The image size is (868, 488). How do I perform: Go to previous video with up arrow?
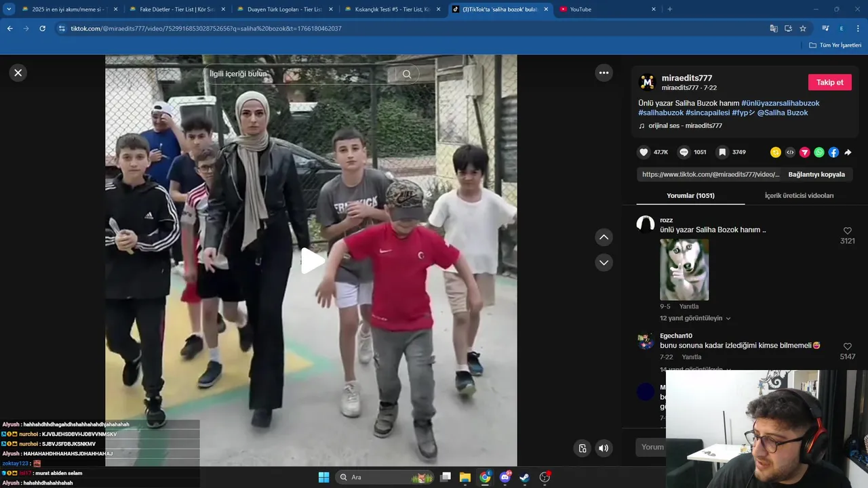(x=604, y=237)
